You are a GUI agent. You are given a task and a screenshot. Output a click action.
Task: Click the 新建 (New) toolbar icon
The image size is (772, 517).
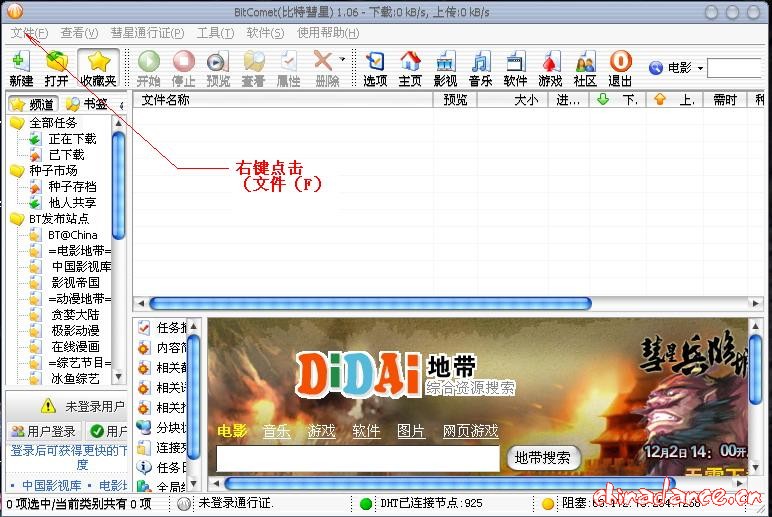(x=21, y=68)
